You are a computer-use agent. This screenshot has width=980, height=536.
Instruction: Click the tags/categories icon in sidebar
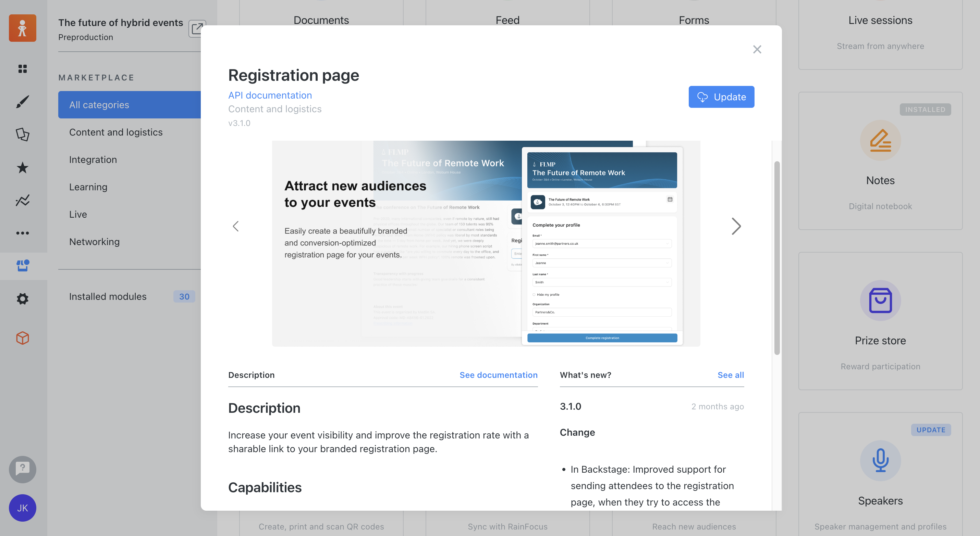click(23, 134)
